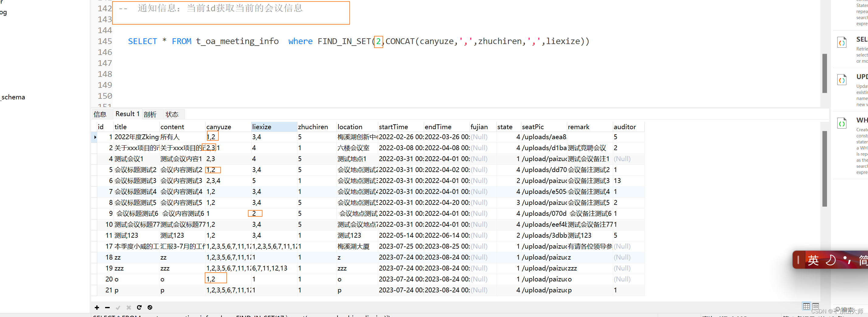
Task: Select endTime cell '2022-06-14 00:'
Action: pos(447,235)
